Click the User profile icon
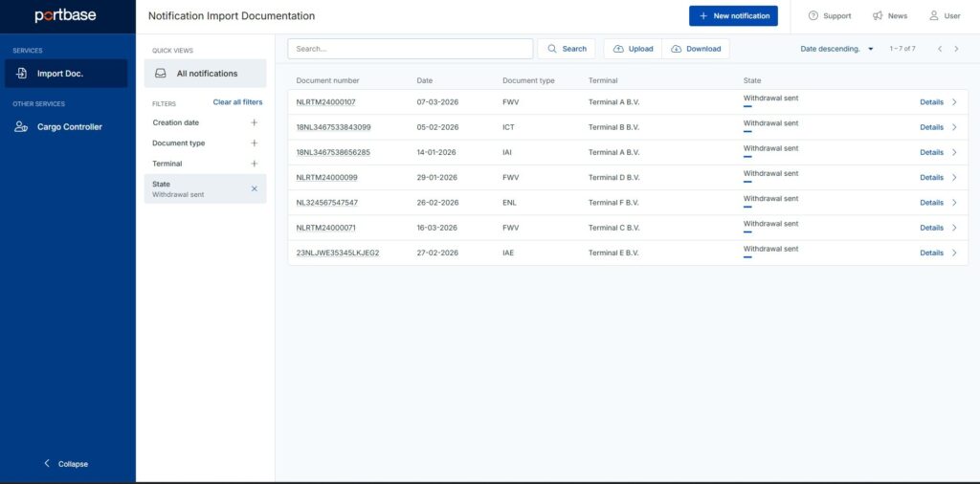 [934, 16]
